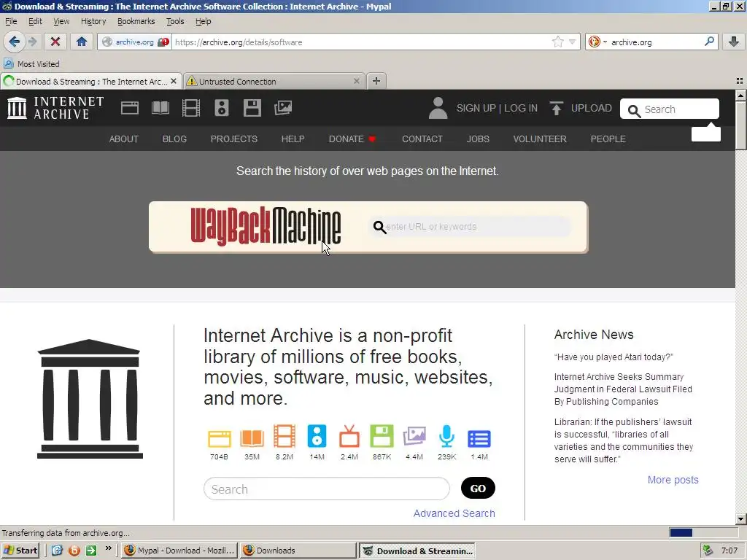Click the magnifier in the browser search box
The image size is (747, 560).
click(709, 42)
